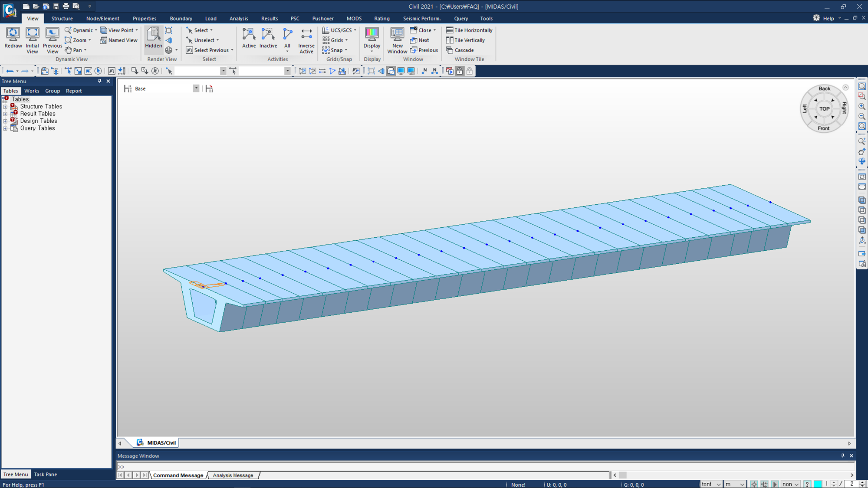Select Query Tables tree item
This screenshot has width=868, height=488.
click(37, 128)
